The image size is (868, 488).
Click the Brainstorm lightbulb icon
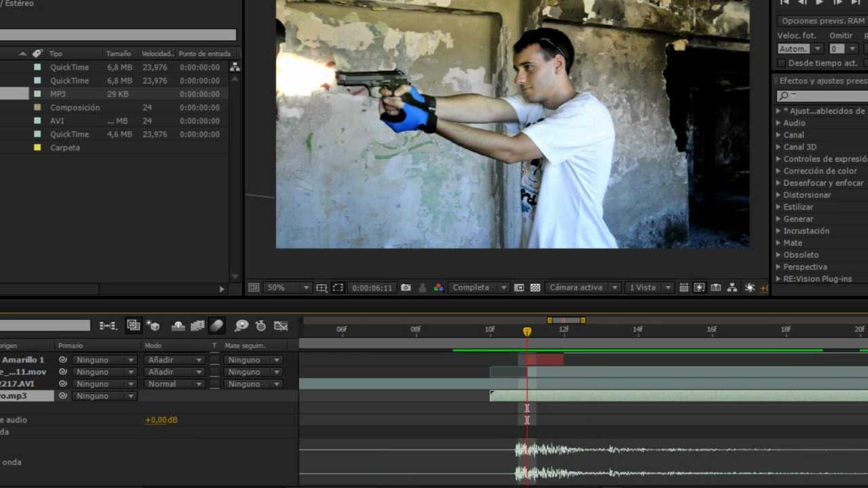tap(241, 326)
